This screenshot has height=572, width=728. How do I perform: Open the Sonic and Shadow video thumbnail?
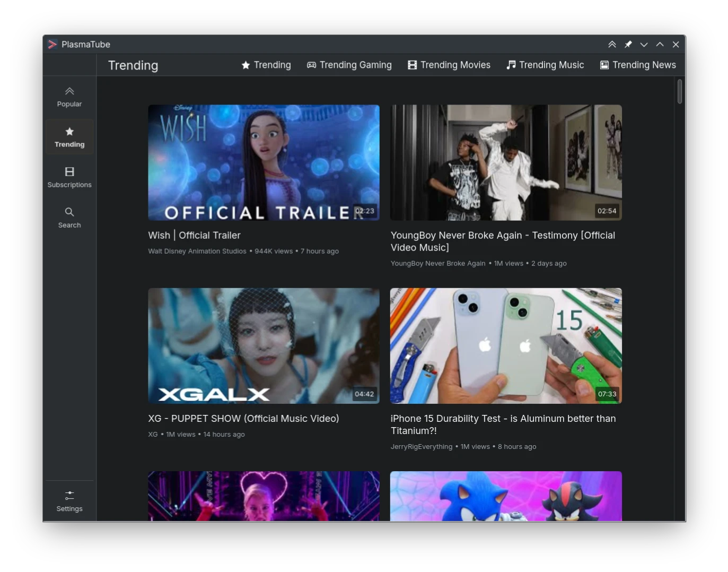pos(506,496)
